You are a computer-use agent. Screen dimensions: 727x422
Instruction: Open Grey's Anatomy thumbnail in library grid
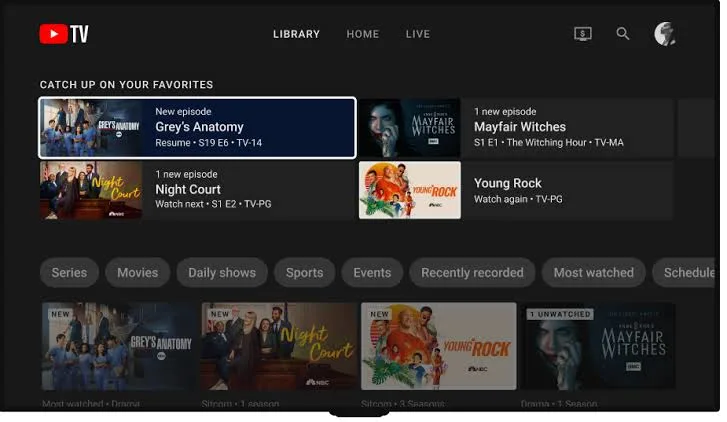pos(119,346)
